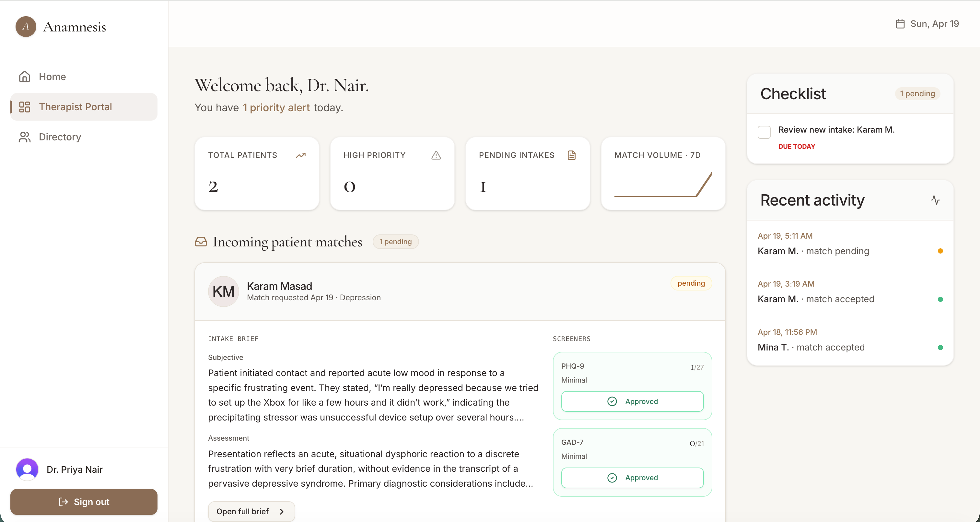
Task: Click the Match Volume 7D sparkline chart
Action: coord(663,185)
